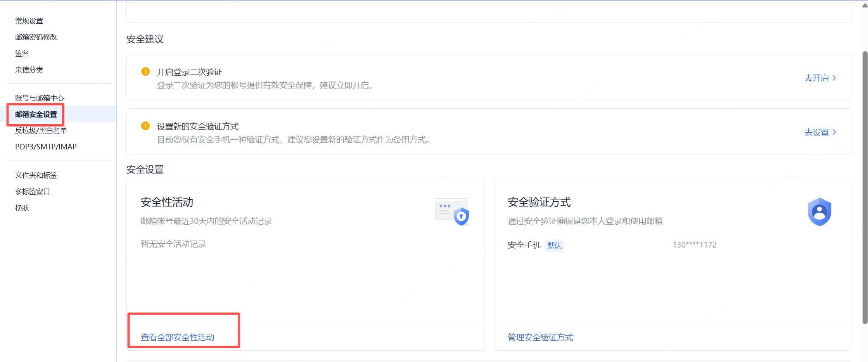868x362 pixels.
Task: Click the 安全性活动 card title
Action: 167,202
